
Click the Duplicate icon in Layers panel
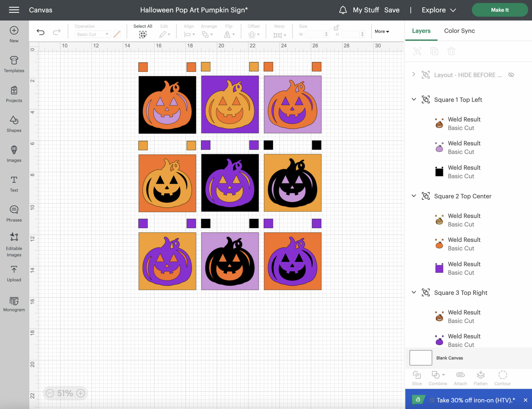(434, 51)
